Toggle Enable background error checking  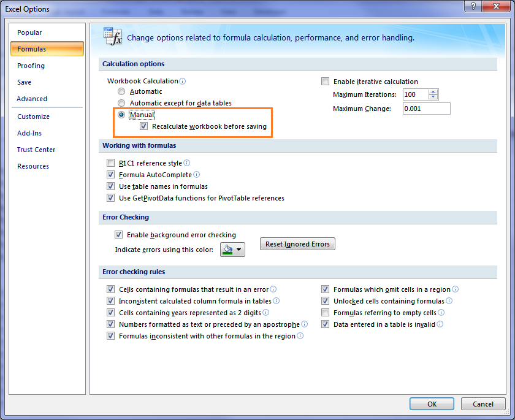click(118, 234)
